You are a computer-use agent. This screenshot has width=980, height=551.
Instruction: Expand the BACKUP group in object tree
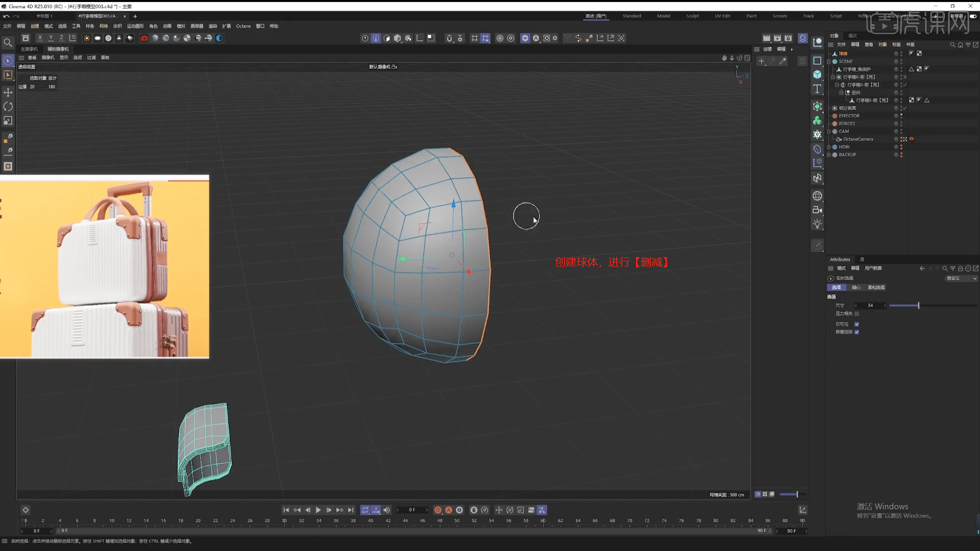click(829, 155)
